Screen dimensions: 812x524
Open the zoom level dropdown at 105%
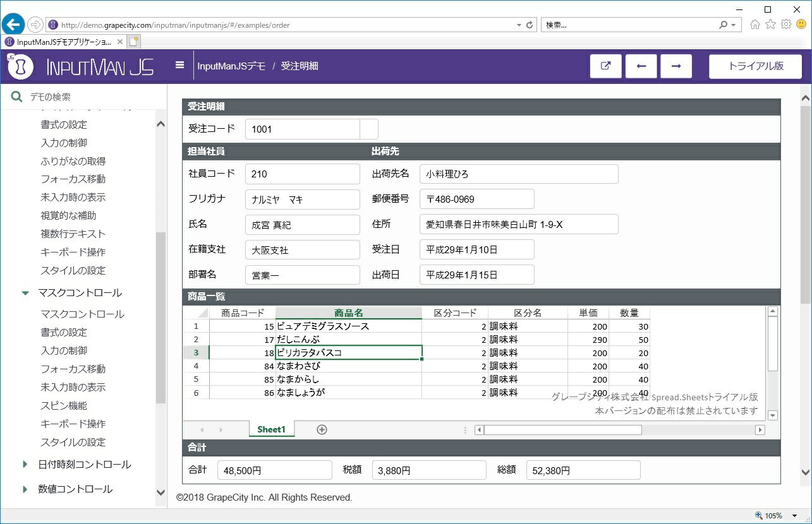pyautogui.click(x=795, y=516)
